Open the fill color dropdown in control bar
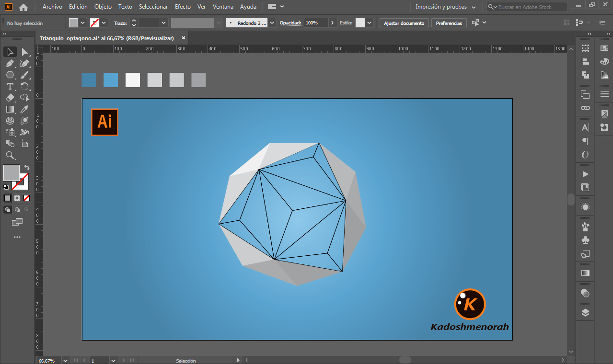This screenshot has width=613, height=364. tap(83, 23)
